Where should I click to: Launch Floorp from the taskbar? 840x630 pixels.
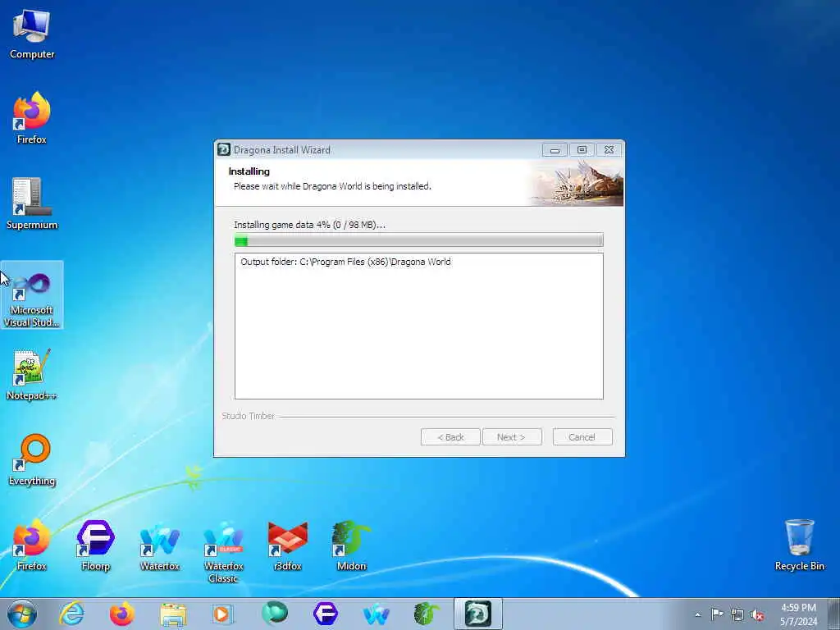[x=325, y=614]
